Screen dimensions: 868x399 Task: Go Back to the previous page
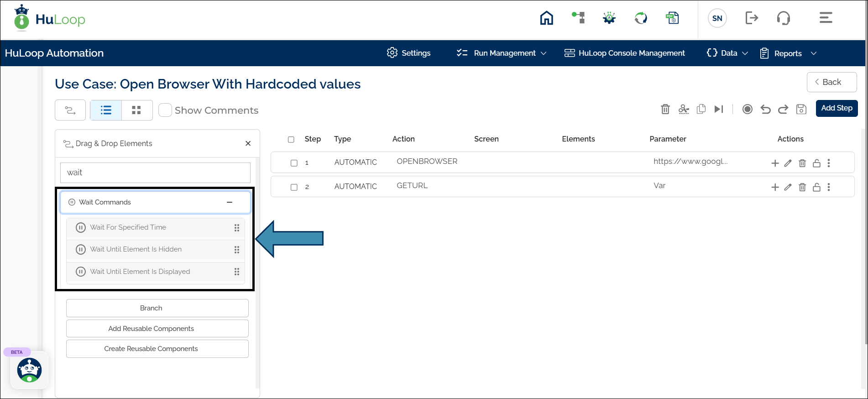pyautogui.click(x=831, y=82)
